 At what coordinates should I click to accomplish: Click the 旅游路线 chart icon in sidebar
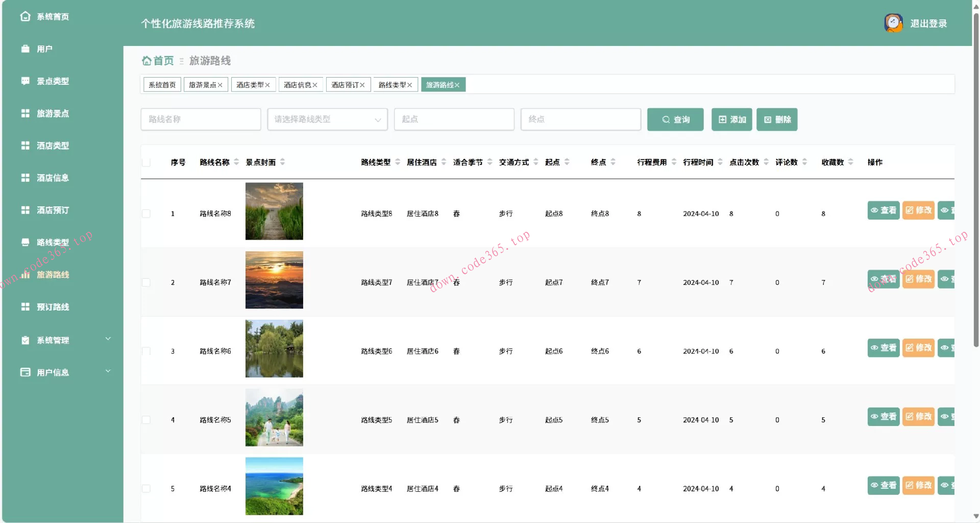click(26, 274)
